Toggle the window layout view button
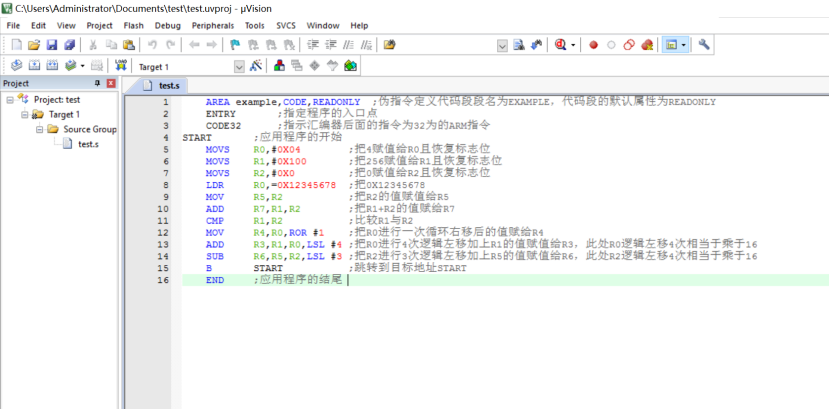This screenshot has height=409, width=829. tap(671, 45)
